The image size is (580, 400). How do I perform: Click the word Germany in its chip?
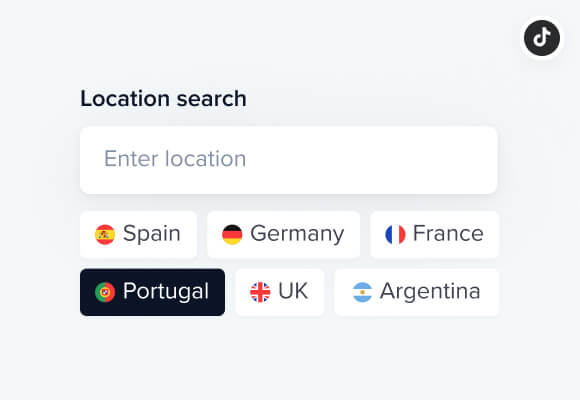(x=297, y=235)
